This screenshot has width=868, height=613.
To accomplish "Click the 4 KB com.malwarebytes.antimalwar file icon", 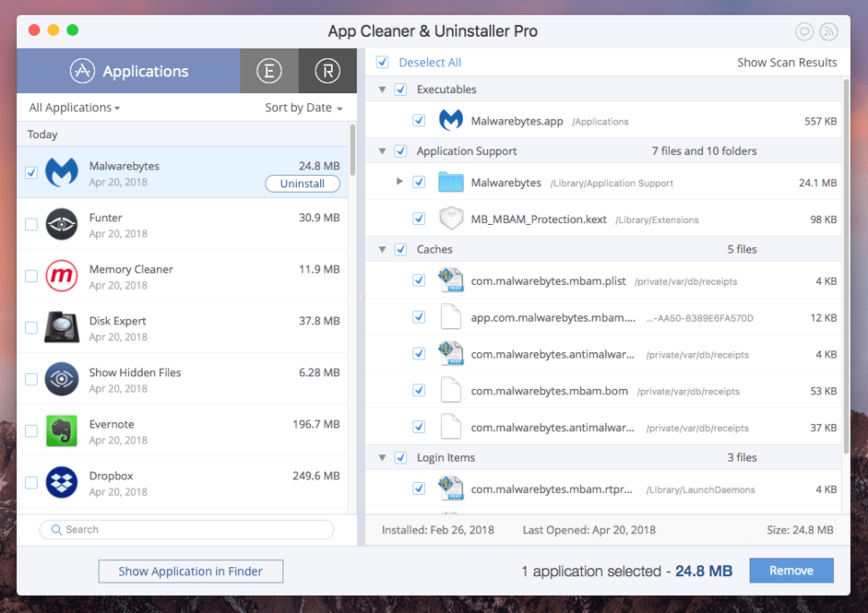I will [x=451, y=353].
